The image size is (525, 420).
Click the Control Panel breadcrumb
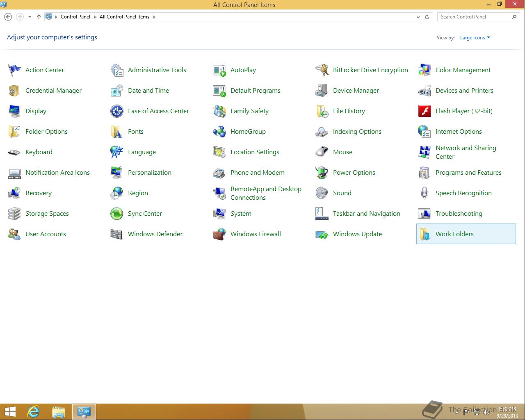(75, 17)
